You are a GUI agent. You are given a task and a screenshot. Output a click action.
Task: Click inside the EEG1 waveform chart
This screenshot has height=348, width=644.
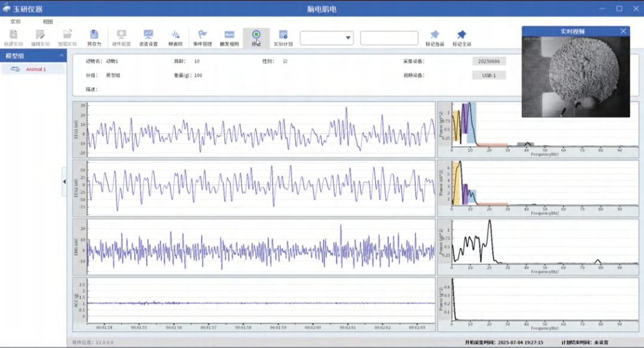(261, 130)
